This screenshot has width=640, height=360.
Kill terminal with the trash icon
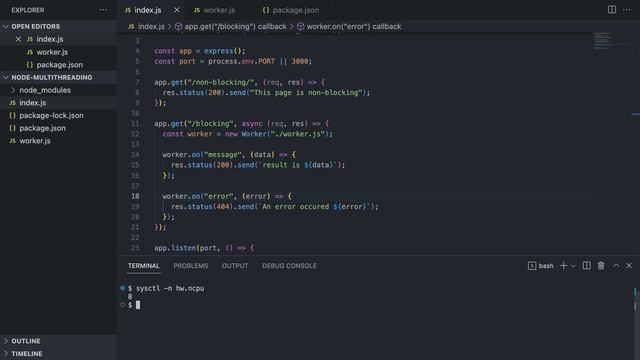(x=601, y=266)
